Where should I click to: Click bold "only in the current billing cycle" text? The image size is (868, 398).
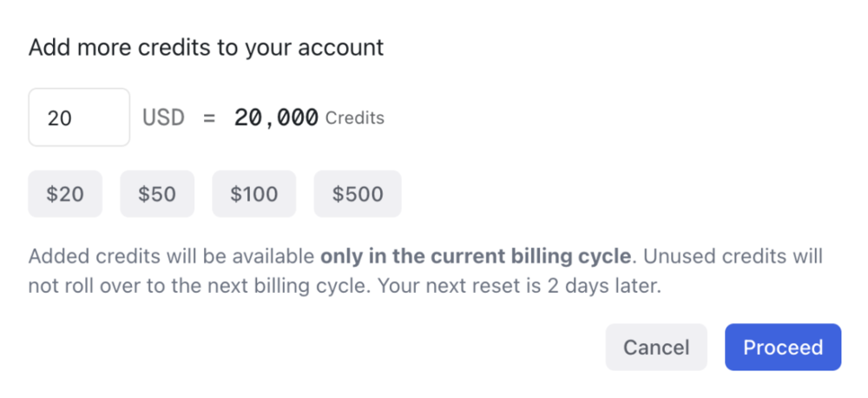476,257
